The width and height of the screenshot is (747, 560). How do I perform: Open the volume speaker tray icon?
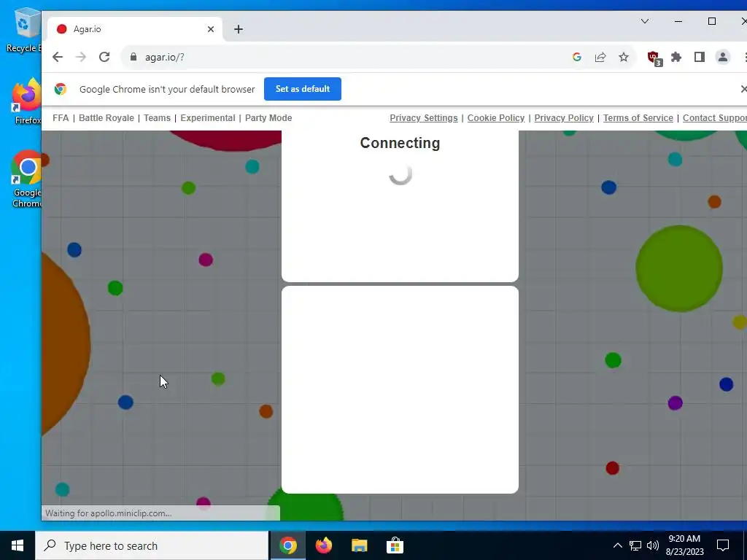653,545
